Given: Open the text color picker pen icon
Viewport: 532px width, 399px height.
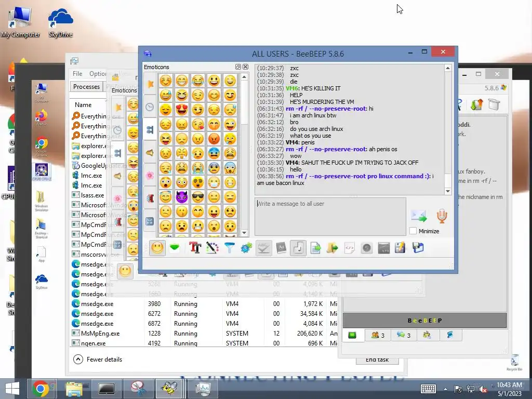Looking at the screenshot, I should 212,248.
